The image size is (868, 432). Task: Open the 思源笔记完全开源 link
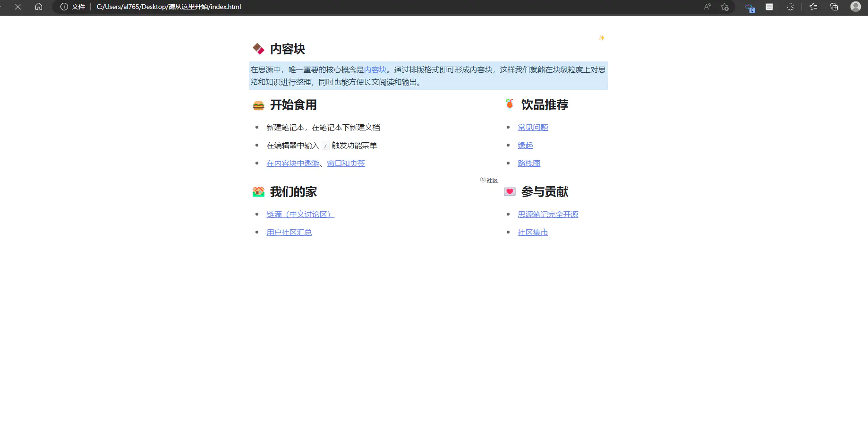548,215
